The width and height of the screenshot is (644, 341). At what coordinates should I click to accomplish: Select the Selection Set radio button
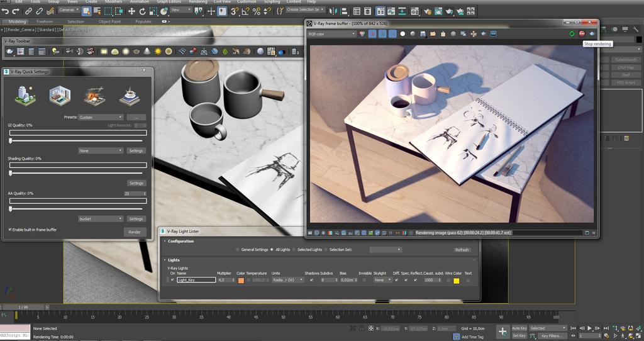point(326,249)
